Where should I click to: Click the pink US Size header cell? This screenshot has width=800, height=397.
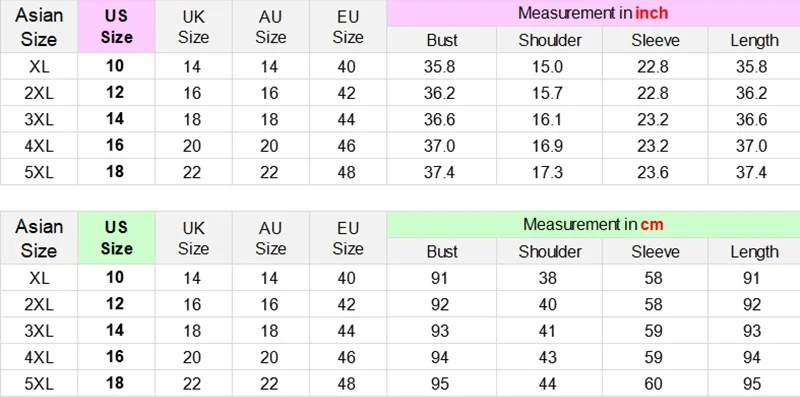tap(116, 27)
